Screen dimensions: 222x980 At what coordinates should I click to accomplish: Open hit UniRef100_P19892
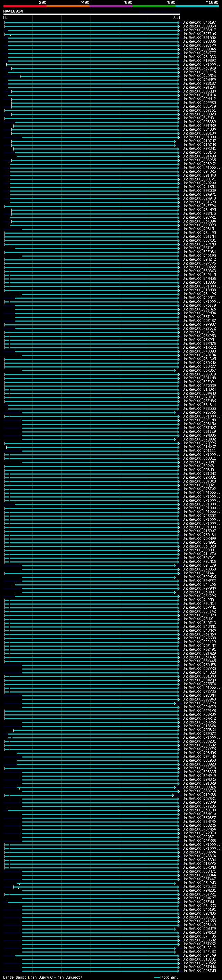click(199, 60)
